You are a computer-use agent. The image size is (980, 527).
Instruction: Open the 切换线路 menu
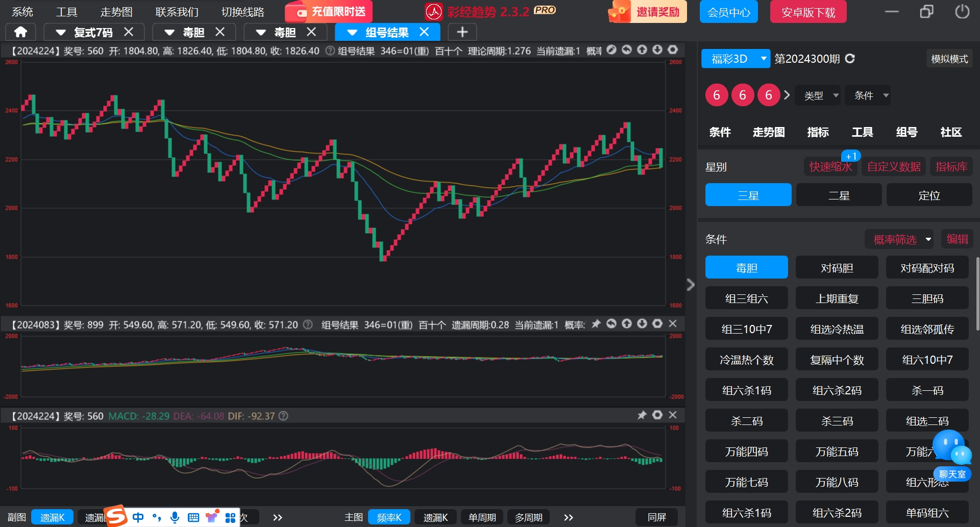click(x=243, y=12)
